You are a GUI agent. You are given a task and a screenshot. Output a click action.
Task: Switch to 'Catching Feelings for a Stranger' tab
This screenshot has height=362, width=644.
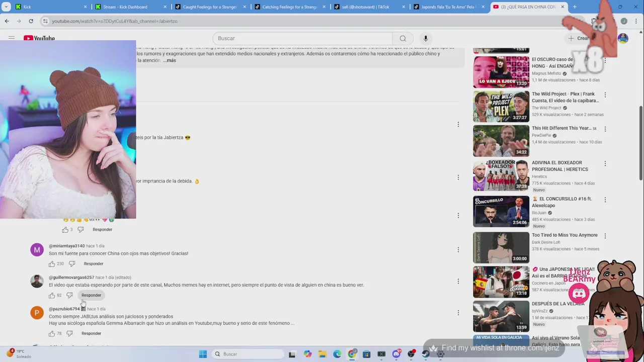[289, 7]
